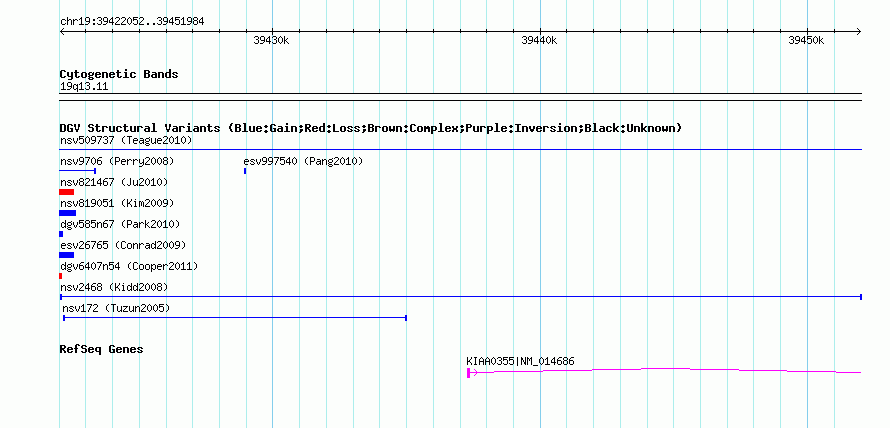This screenshot has height=428, width=890.
Task: Select the 39450k ruler tick label
Action: pos(806,40)
